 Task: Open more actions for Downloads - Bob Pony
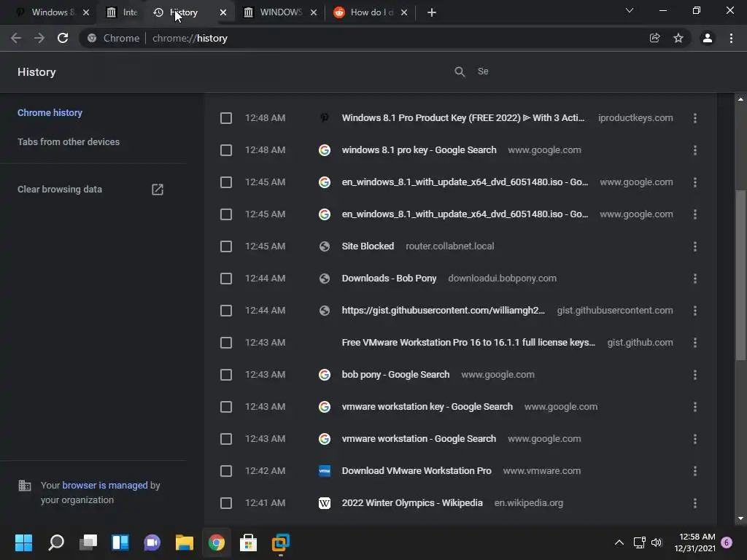coord(695,279)
